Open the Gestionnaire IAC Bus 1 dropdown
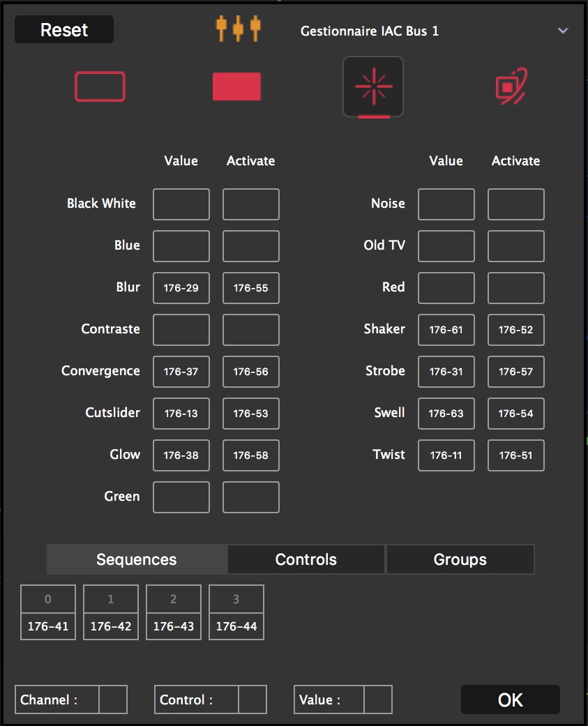Viewport: 588px width, 726px height. pos(370,31)
